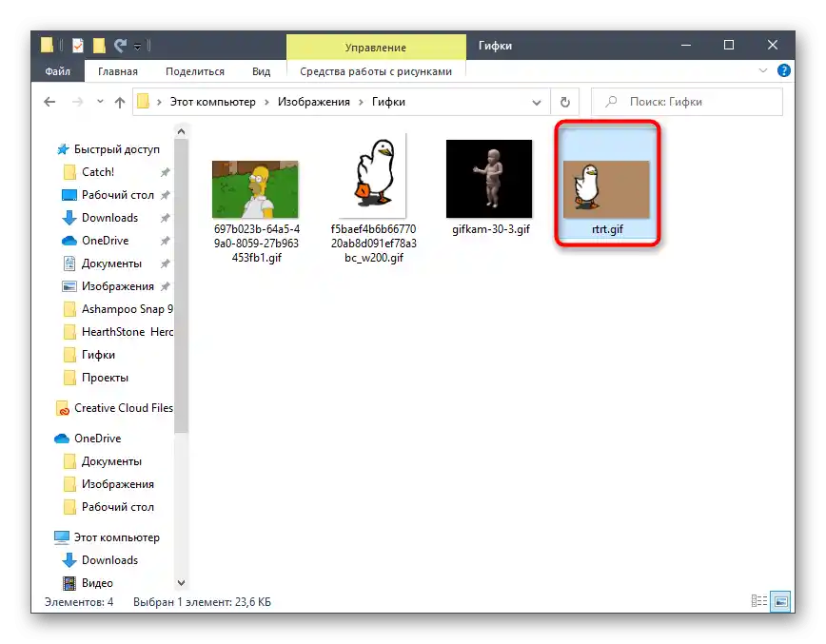The width and height of the screenshot is (826, 644).
Task: Click the navigation pane scrollbar thumb
Action: (181, 285)
